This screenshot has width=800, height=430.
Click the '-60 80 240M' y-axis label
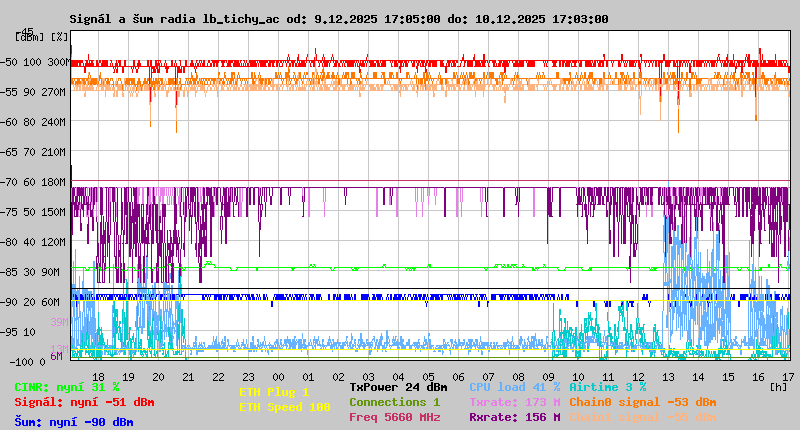(x=33, y=122)
